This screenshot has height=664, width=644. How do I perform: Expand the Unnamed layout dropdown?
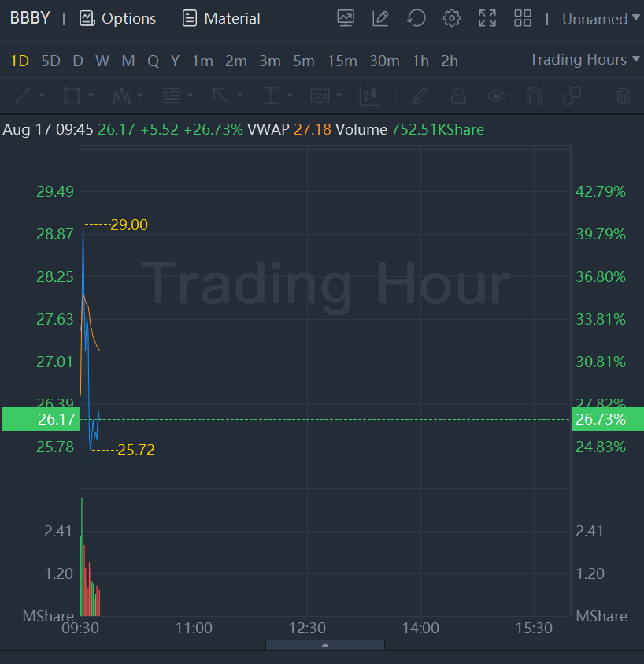(x=601, y=19)
